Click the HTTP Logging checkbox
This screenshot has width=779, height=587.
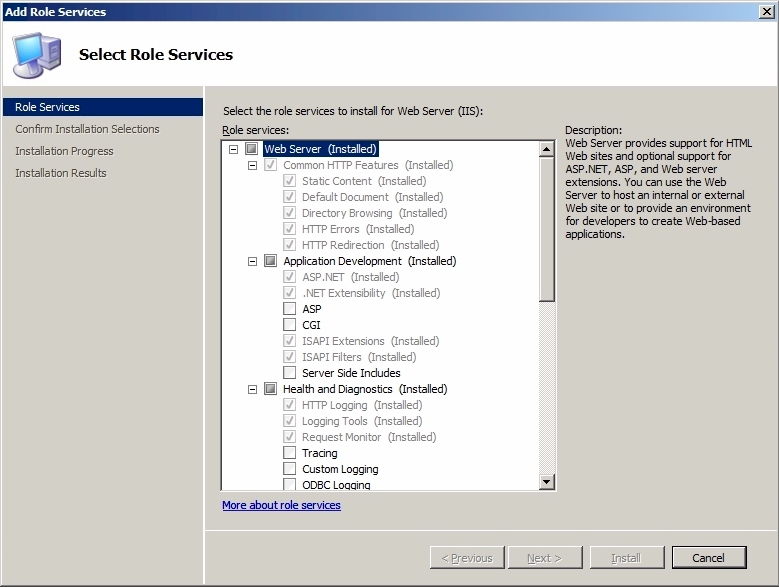click(289, 405)
